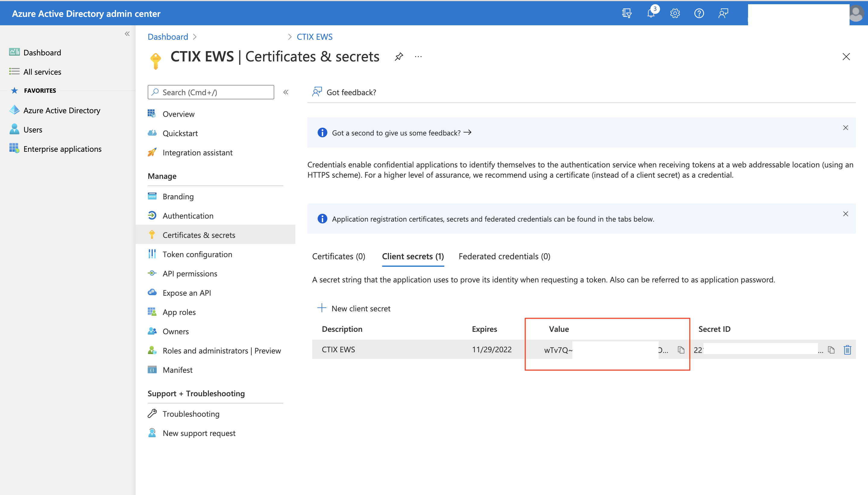This screenshot has height=495, width=868.
Task: Switch to Federated credentials (0) tab
Action: pyautogui.click(x=504, y=256)
